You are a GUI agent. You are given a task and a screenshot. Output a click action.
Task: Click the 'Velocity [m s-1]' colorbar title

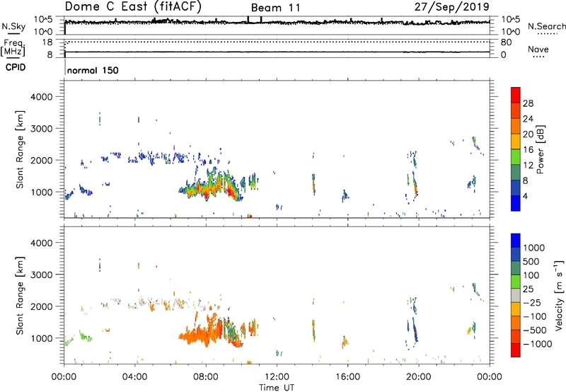click(559, 295)
